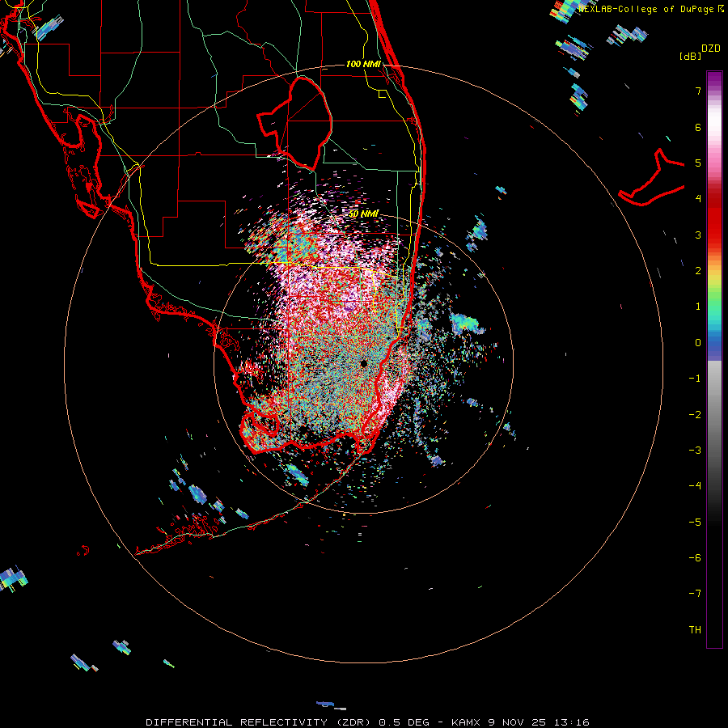This screenshot has height=728, width=728.
Task: Click the "3" value on the color scale
Action: coord(698,235)
